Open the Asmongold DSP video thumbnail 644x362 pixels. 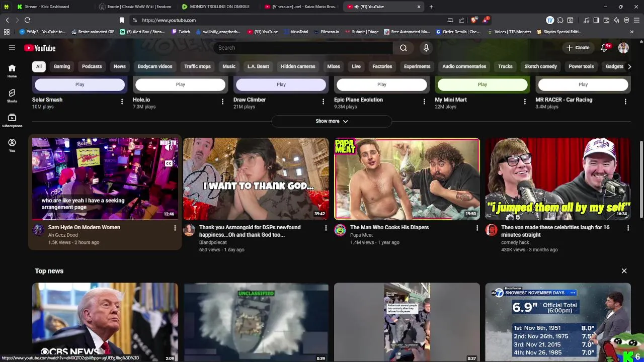pyautogui.click(x=256, y=179)
